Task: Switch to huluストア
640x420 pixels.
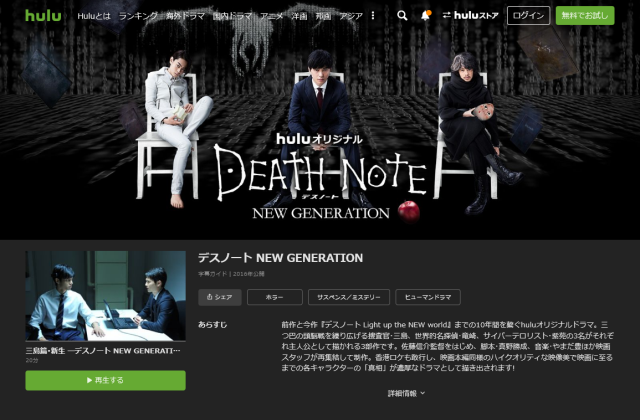Action: tap(470, 16)
